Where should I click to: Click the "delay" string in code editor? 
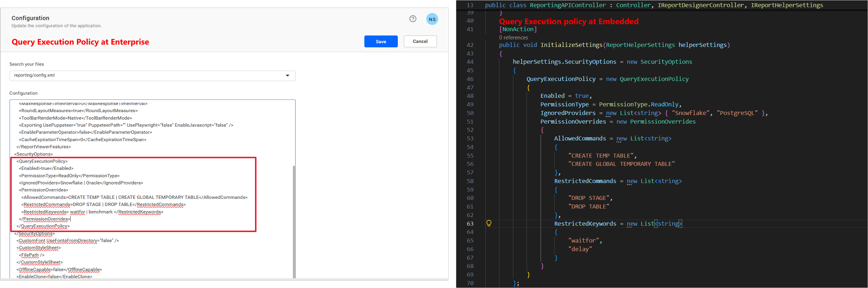[x=580, y=249]
